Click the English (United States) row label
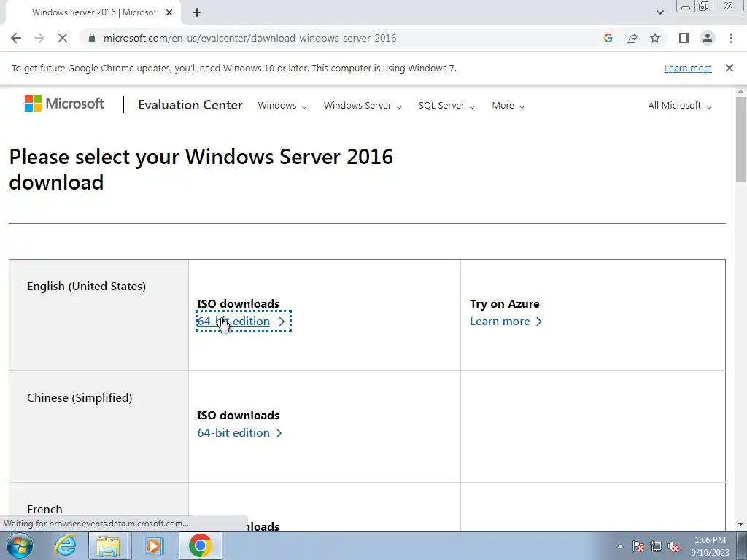The image size is (747, 560). click(86, 286)
